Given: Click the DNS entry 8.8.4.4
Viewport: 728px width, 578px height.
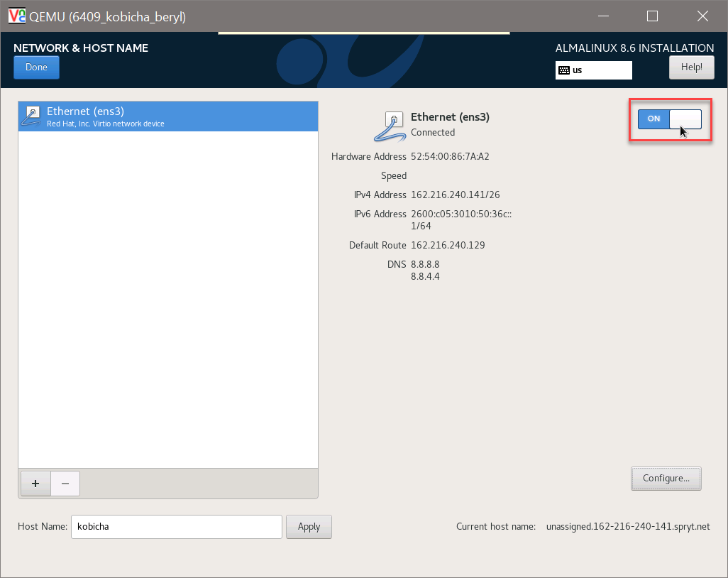Looking at the screenshot, I should (x=425, y=276).
